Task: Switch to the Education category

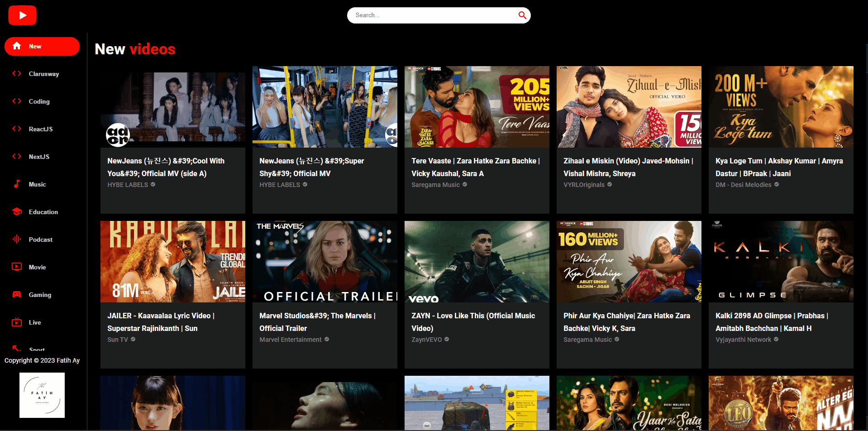Action: (x=42, y=212)
